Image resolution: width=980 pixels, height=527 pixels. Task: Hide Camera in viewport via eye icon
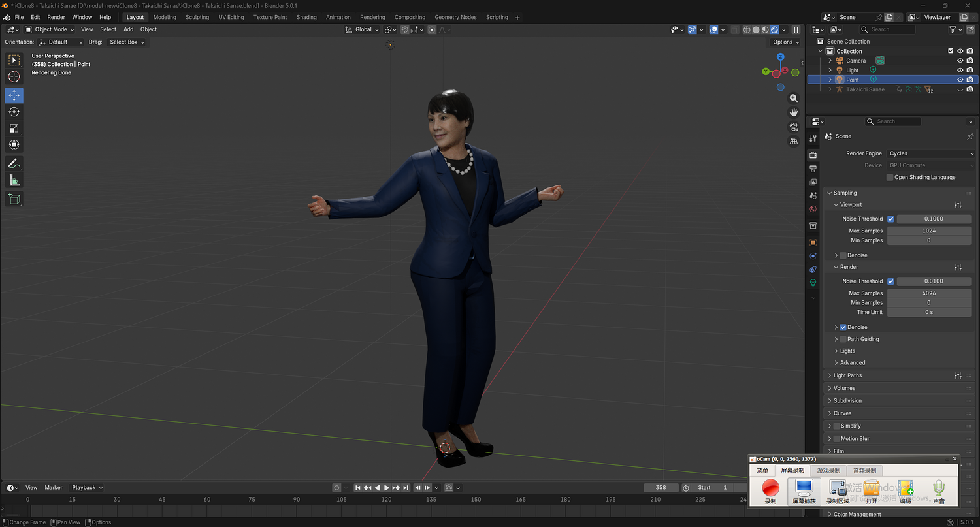pyautogui.click(x=960, y=61)
